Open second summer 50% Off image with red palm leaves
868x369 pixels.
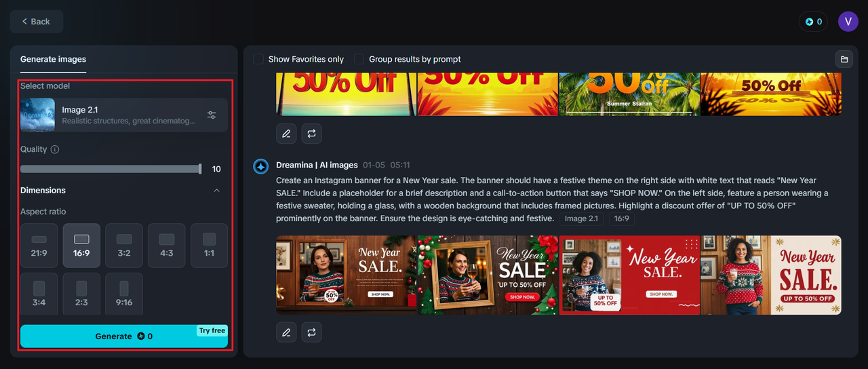coord(488,94)
